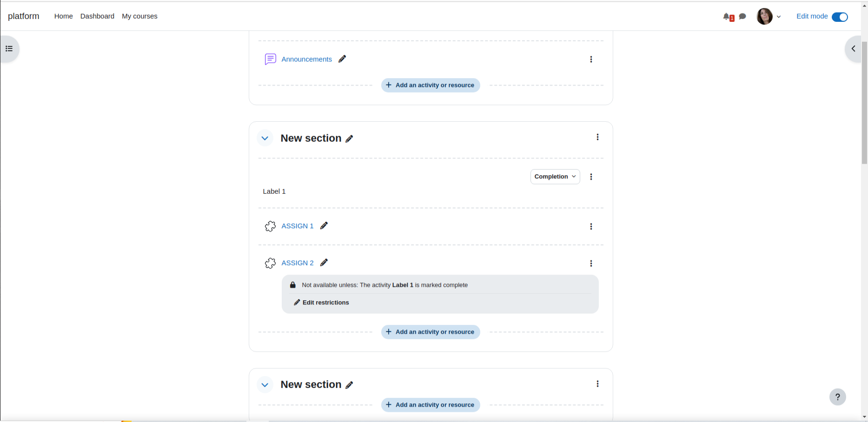Screen dimensions: 868x422
Task: Click Add an activity or resource below ASSIGN 2
Action: [x=431, y=332]
